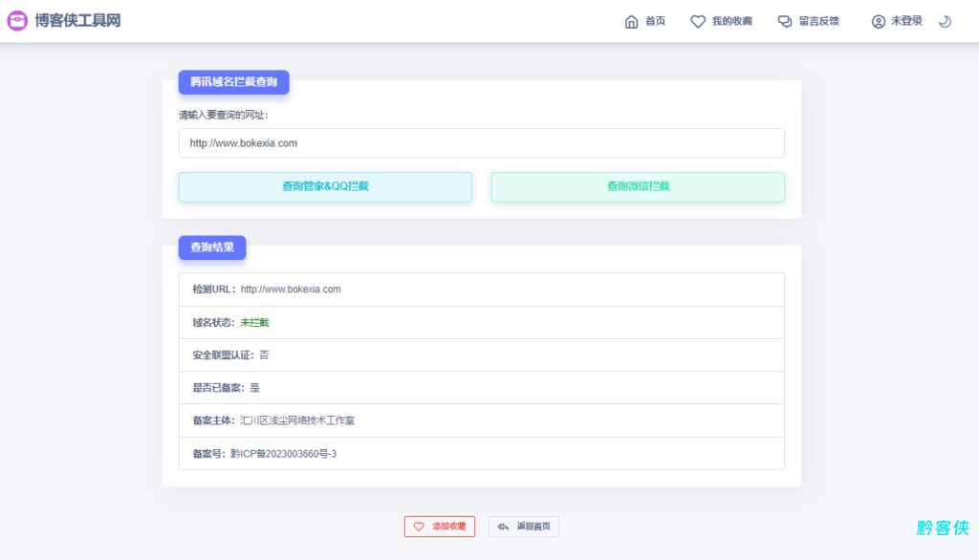The image size is (979, 560).
Task: Click the chat bubble icon beside 留言反馈
Action: coord(785,21)
